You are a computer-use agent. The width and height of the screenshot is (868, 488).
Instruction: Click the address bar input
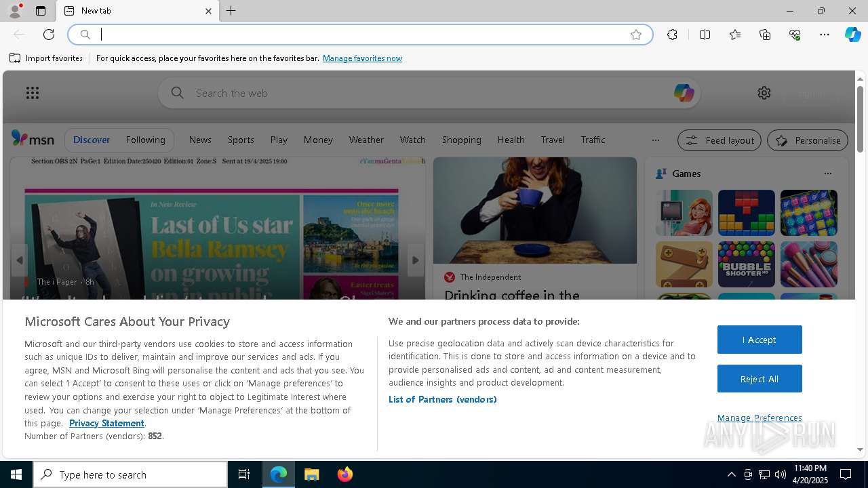coord(359,35)
